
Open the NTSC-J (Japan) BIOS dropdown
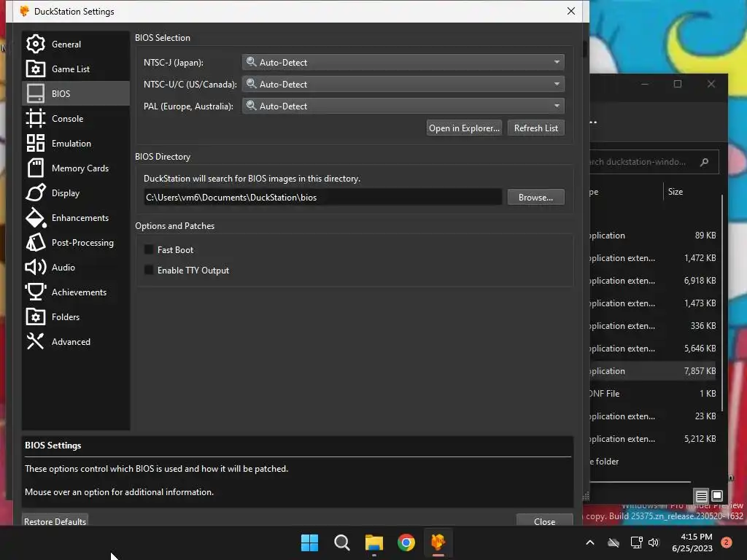coord(403,63)
